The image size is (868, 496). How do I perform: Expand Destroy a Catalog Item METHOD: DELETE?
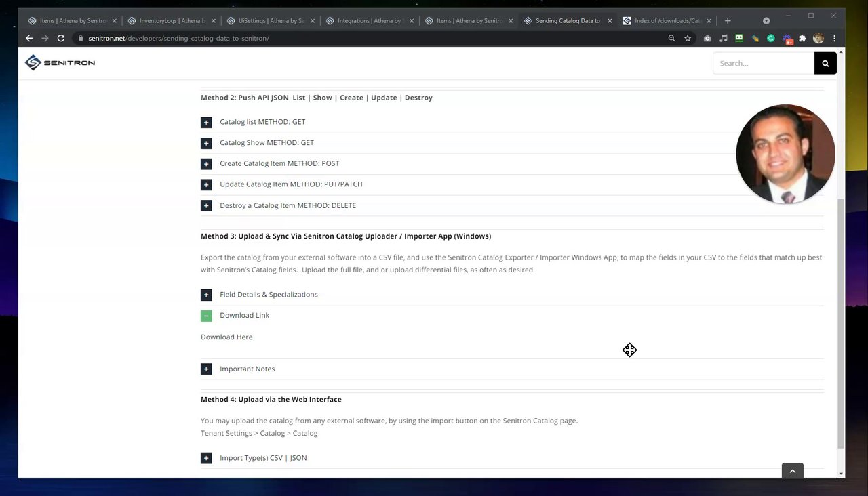click(x=512, y=205)
